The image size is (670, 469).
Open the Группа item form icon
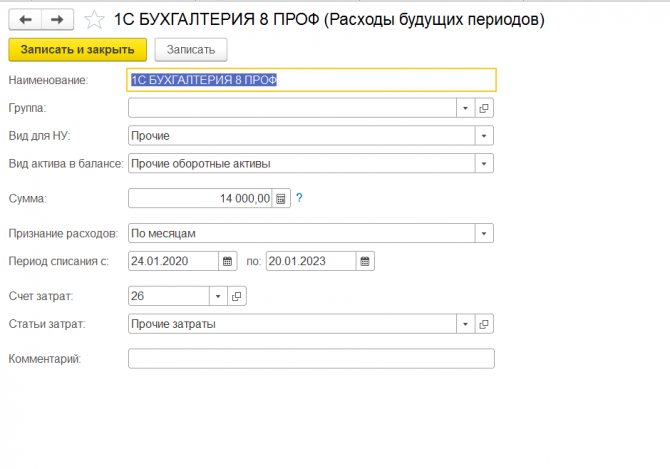point(484,108)
